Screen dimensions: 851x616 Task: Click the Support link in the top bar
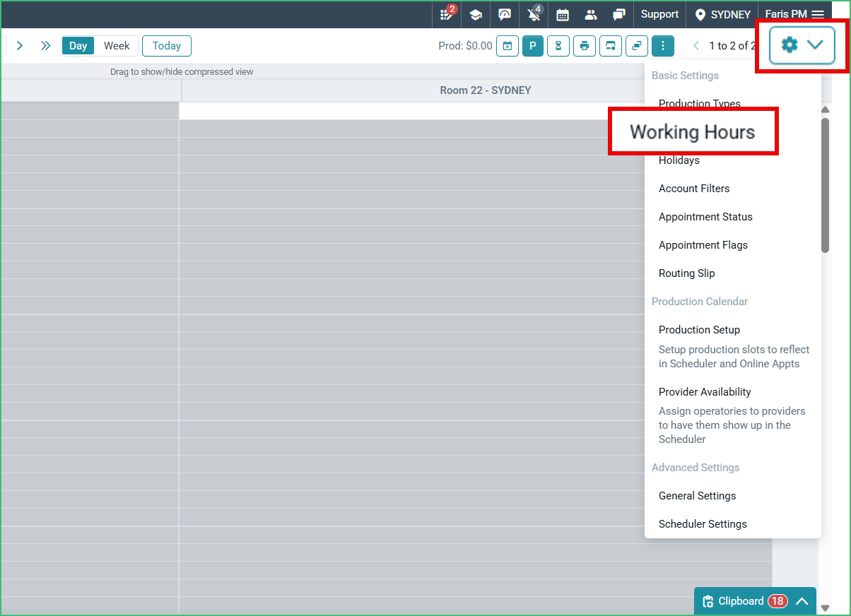pos(659,14)
